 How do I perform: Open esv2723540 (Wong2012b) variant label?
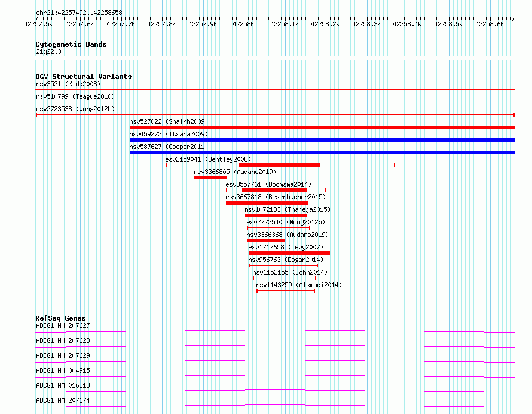click(x=286, y=222)
